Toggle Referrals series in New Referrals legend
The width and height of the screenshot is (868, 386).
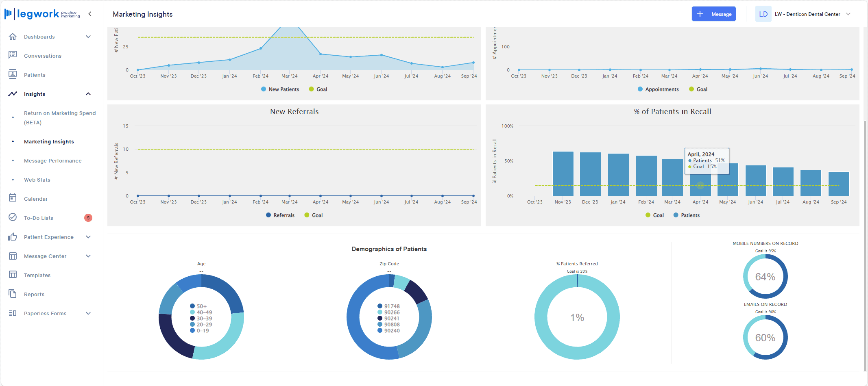pyautogui.click(x=280, y=215)
